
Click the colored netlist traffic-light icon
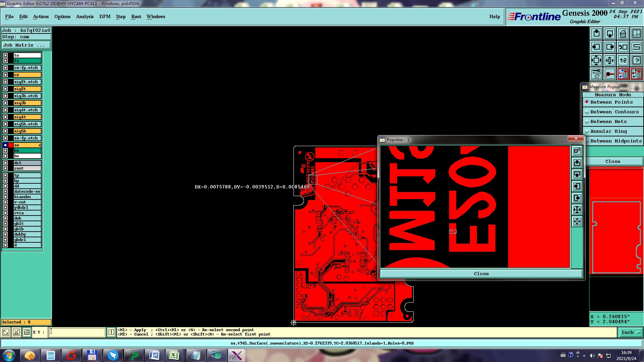tap(623, 73)
